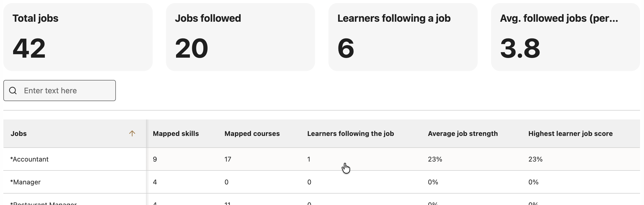The height and width of the screenshot is (205, 644).
Task: Click Average job strength column header
Action: [463, 133]
